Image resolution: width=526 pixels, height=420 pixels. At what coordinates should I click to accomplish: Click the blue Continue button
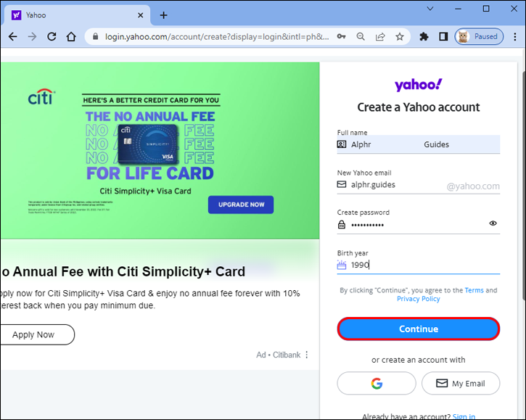coord(419,329)
